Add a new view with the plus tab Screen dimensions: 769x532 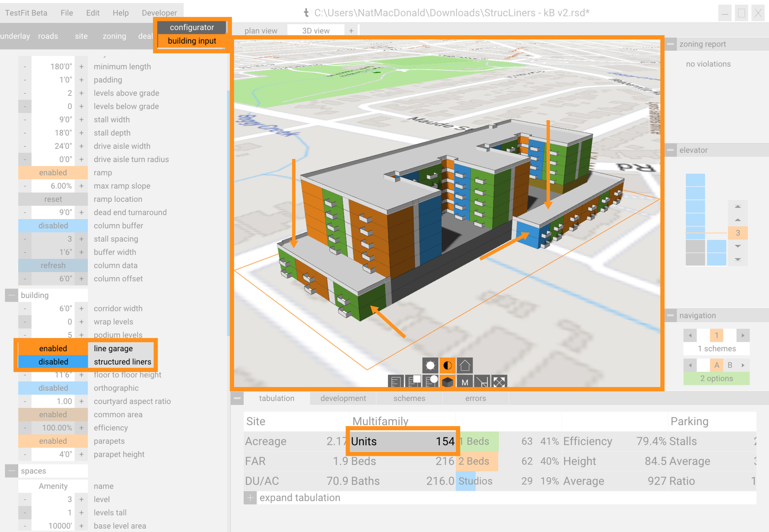pos(351,31)
